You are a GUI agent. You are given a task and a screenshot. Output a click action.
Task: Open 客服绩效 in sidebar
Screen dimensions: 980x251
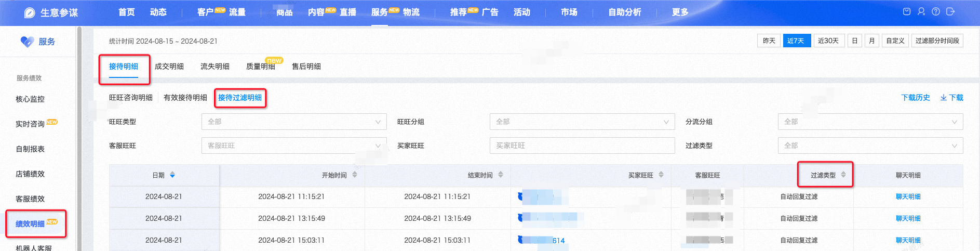pos(30,199)
